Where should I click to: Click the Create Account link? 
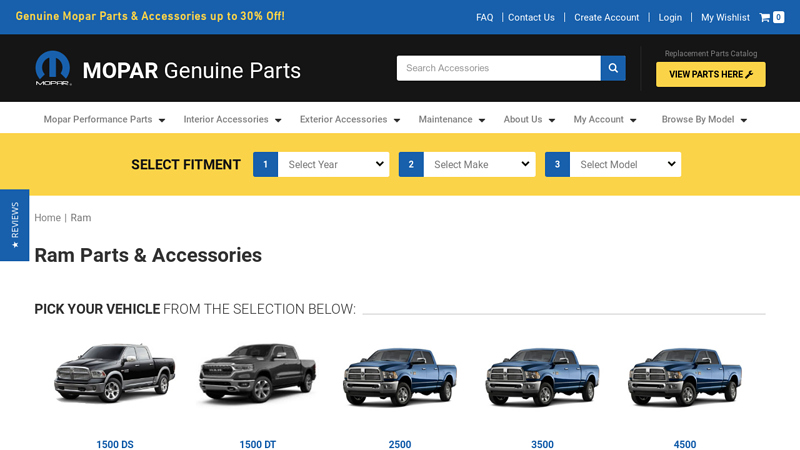(x=606, y=17)
